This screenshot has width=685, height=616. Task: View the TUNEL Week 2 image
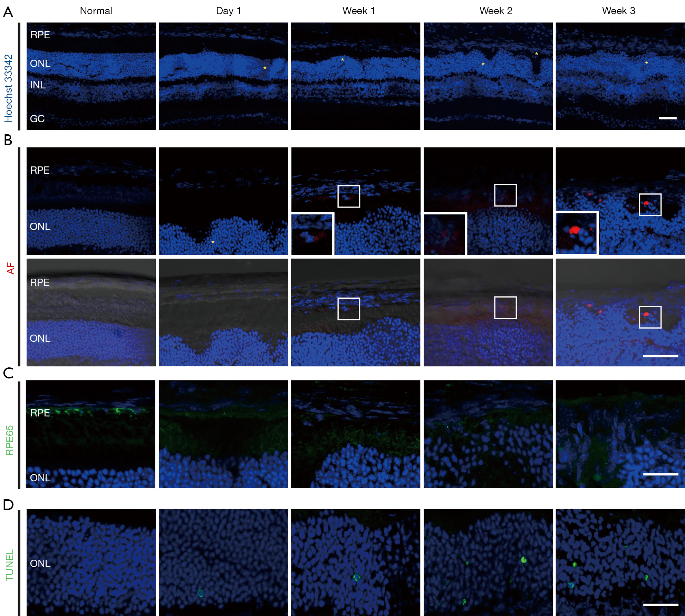pos(488,562)
